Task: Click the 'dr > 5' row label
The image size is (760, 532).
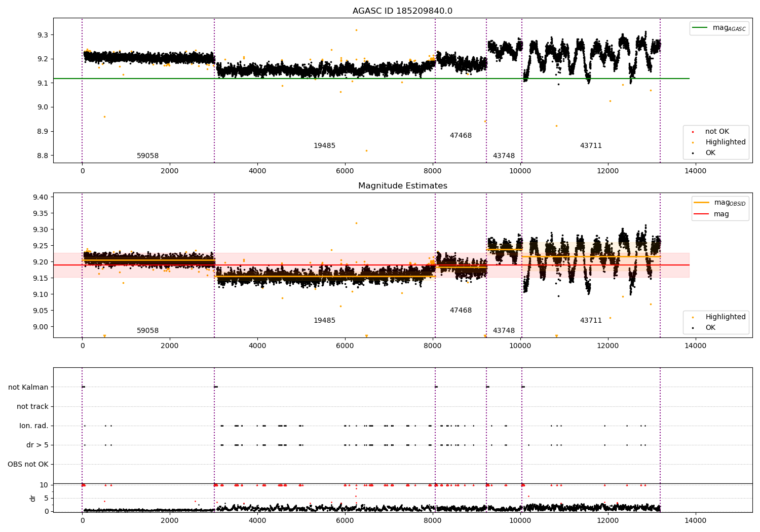Action: (x=37, y=445)
